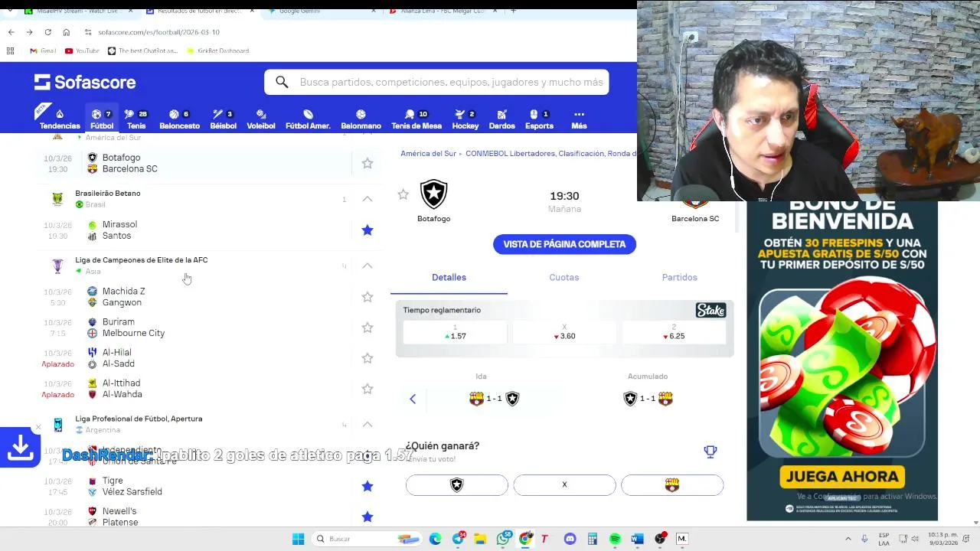The image size is (980, 551).
Task: Open the KickBot Dashboard bookmark
Action: pos(217,51)
